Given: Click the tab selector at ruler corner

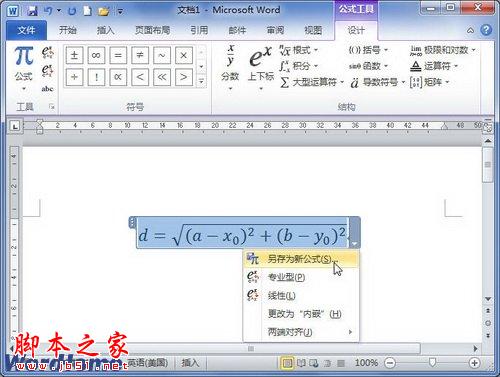Looking at the screenshot, I should click(14, 126).
